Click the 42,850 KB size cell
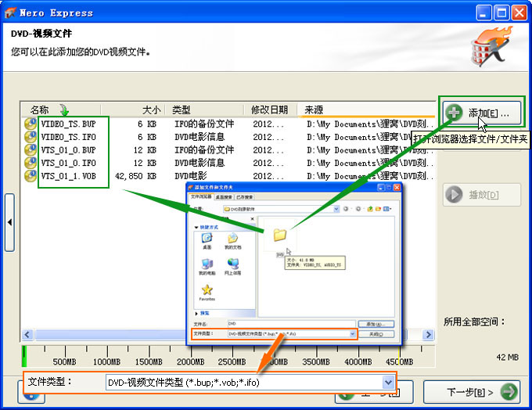532x410 pixels. pyautogui.click(x=135, y=176)
